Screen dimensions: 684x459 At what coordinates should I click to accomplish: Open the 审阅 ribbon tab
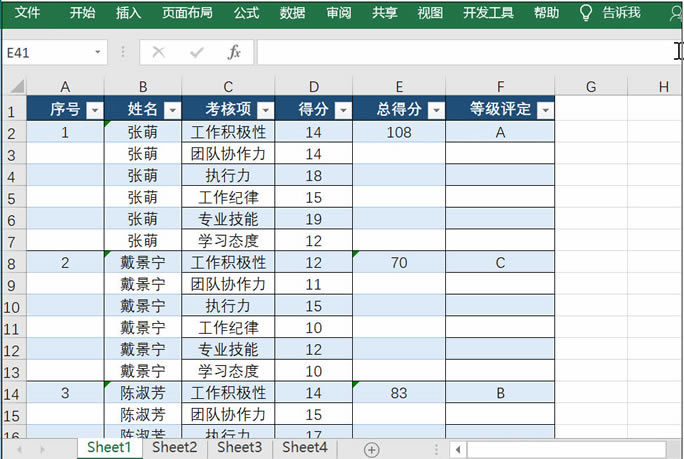tap(339, 13)
